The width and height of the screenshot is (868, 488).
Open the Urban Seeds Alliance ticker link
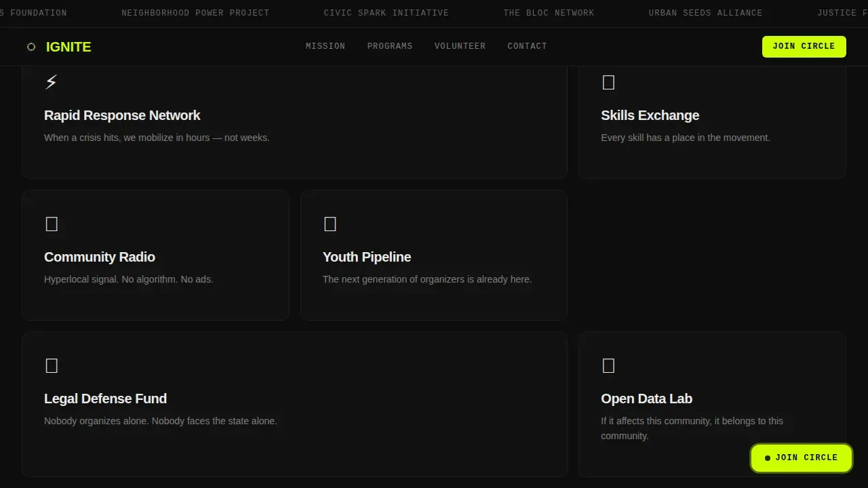(705, 13)
